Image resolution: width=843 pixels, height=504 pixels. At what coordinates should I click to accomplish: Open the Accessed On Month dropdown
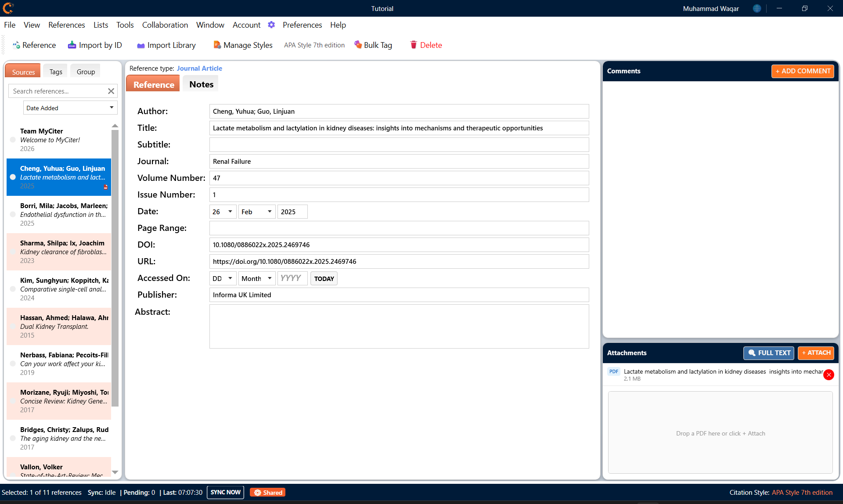tap(257, 278)
